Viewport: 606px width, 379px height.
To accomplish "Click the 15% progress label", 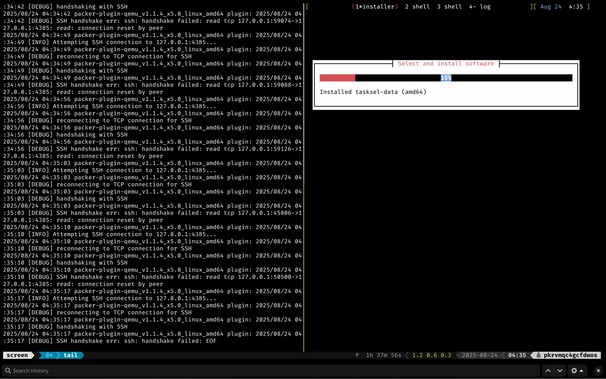I will pyautogui.click(x=446, y=78).
